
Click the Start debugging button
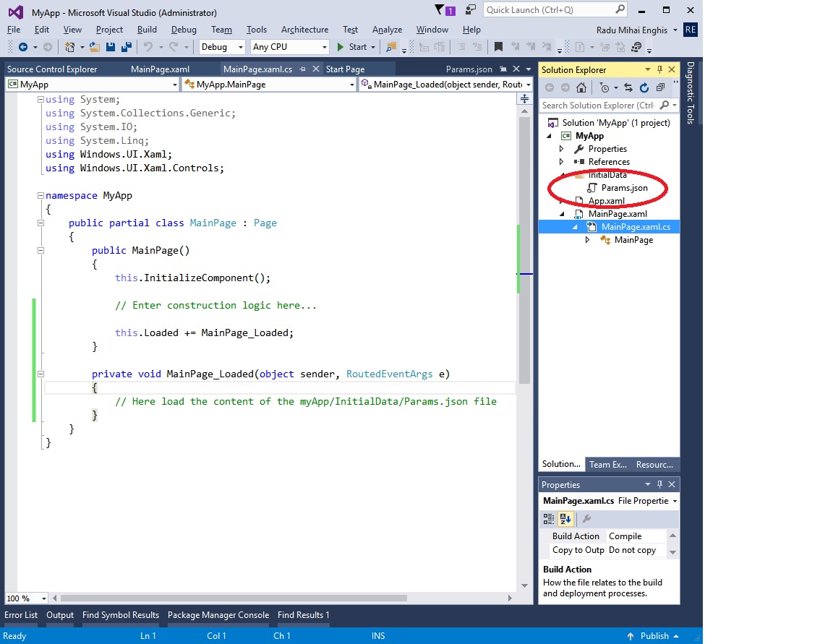pos(351,47)
